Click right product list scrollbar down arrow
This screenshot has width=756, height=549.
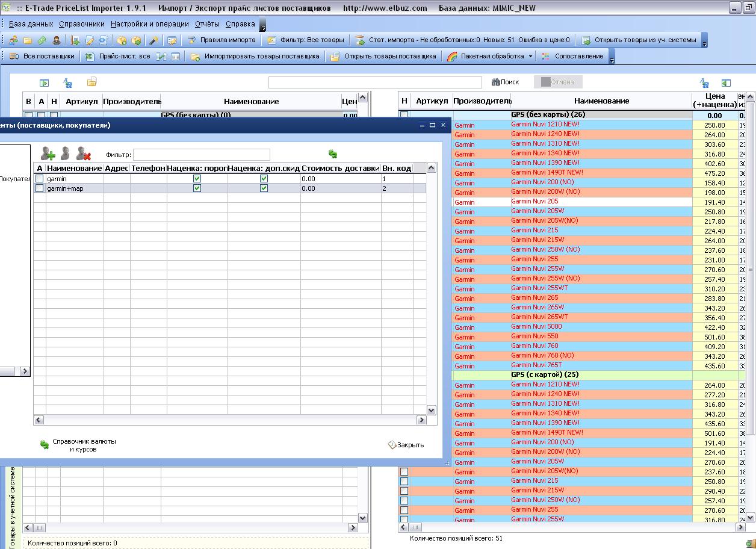click(x=750, y=517)
